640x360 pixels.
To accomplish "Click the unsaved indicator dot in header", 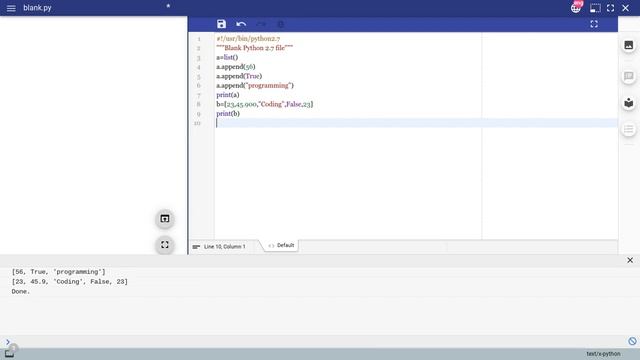I will coord(168,6).
